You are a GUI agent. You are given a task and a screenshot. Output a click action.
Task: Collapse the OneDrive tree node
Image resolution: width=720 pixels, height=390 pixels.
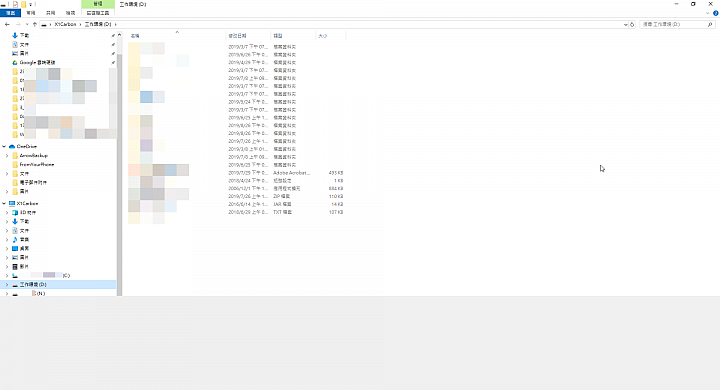click(x=4, y=147)
